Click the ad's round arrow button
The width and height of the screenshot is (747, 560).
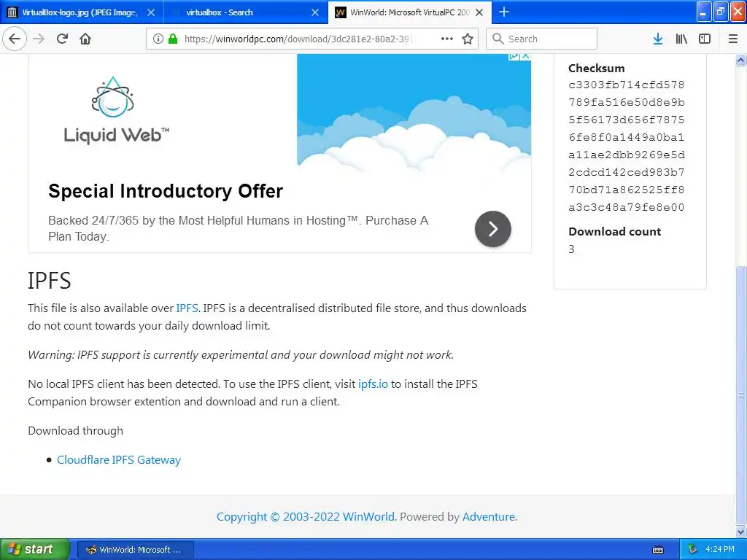(493, 229)
